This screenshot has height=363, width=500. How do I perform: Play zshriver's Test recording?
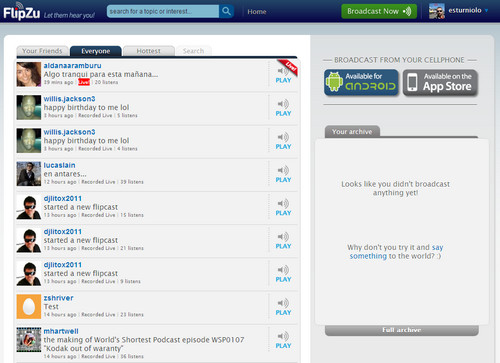[x=283, y=307]
